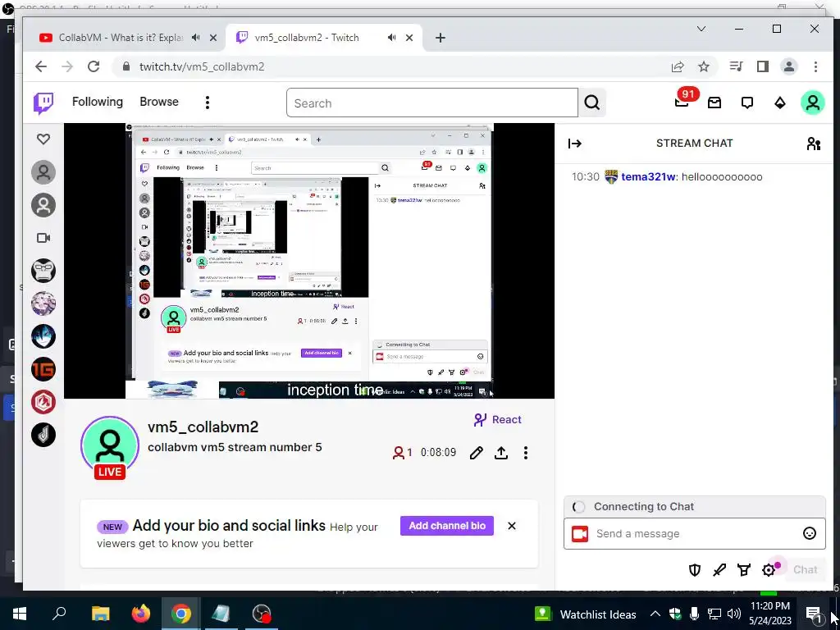840x630 pixels.
Task: Click the Add channel bio button
Action: click(x=447, y=526)
